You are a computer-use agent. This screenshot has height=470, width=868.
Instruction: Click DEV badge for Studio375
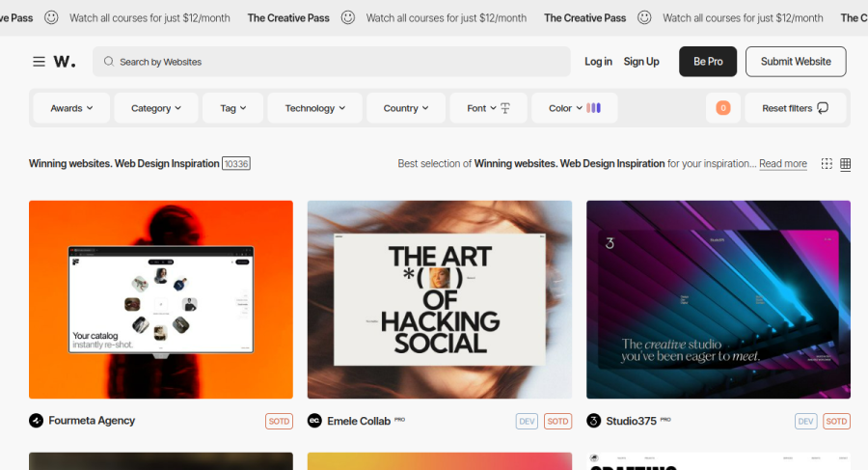click(805, 421)
